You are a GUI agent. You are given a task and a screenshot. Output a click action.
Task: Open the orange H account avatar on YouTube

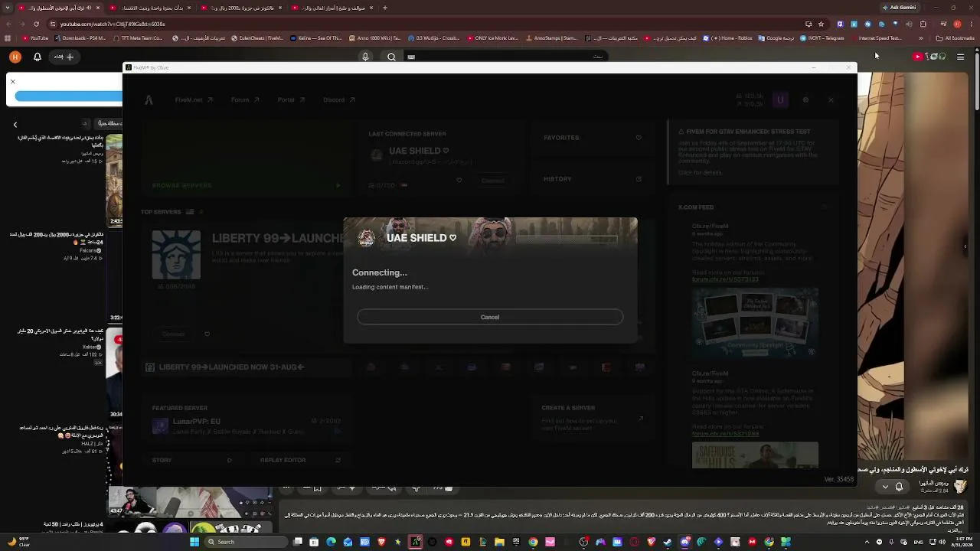tap(15, 57)
